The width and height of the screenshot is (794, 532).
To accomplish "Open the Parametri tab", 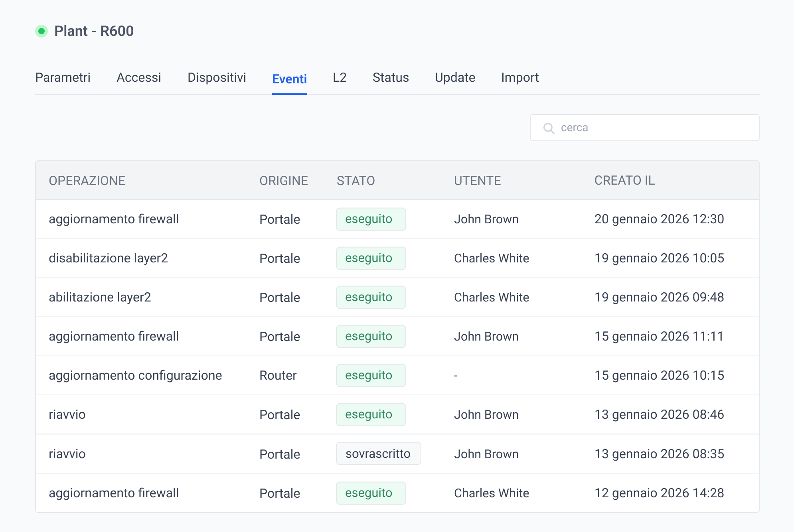I will click(63, 77).
